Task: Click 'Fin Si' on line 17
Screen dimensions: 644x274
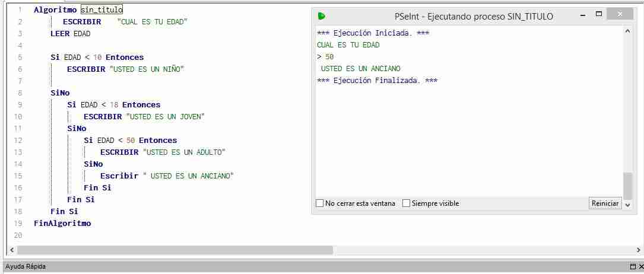Action: (x=81, y=200)
